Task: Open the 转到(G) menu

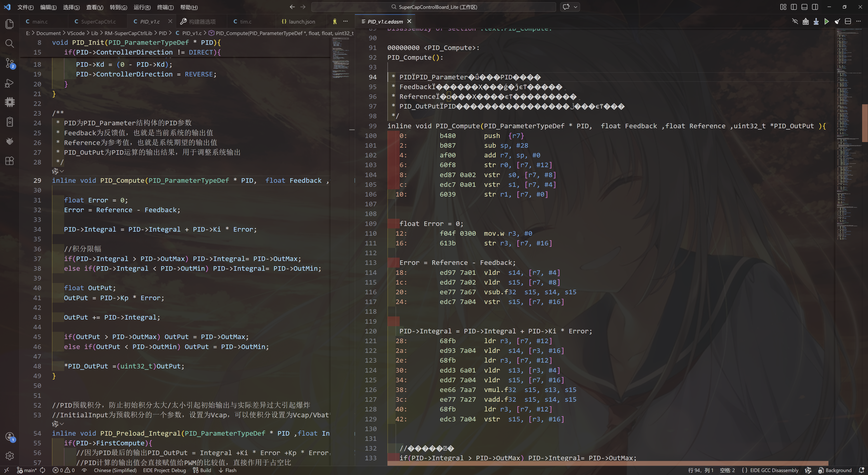Action: coord(118,7)
